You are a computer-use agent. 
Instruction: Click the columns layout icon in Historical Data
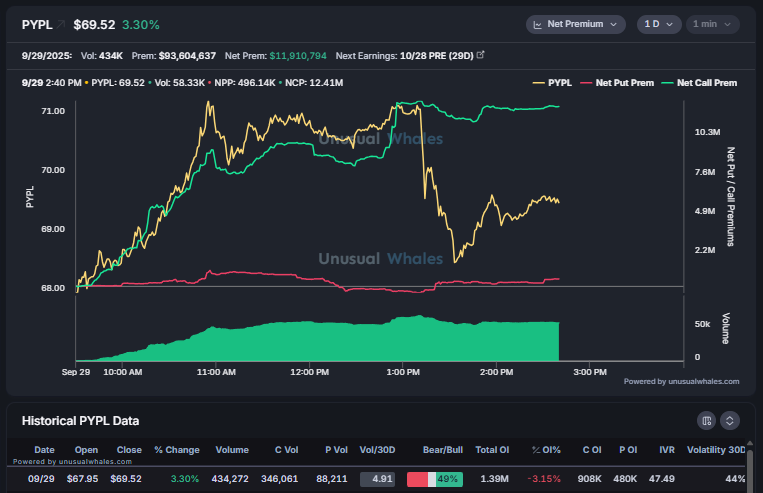click(706, 421)
